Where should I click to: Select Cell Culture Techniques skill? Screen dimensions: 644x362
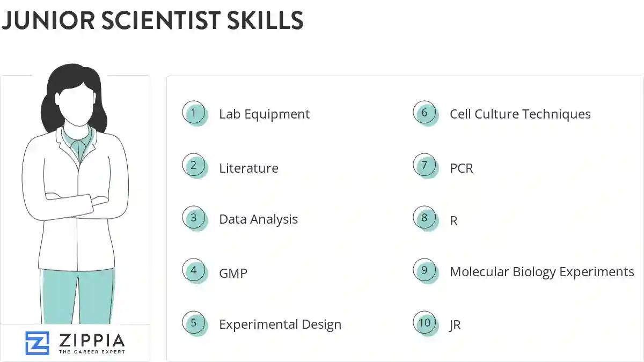pyautogui.click(x=520, y=114)
